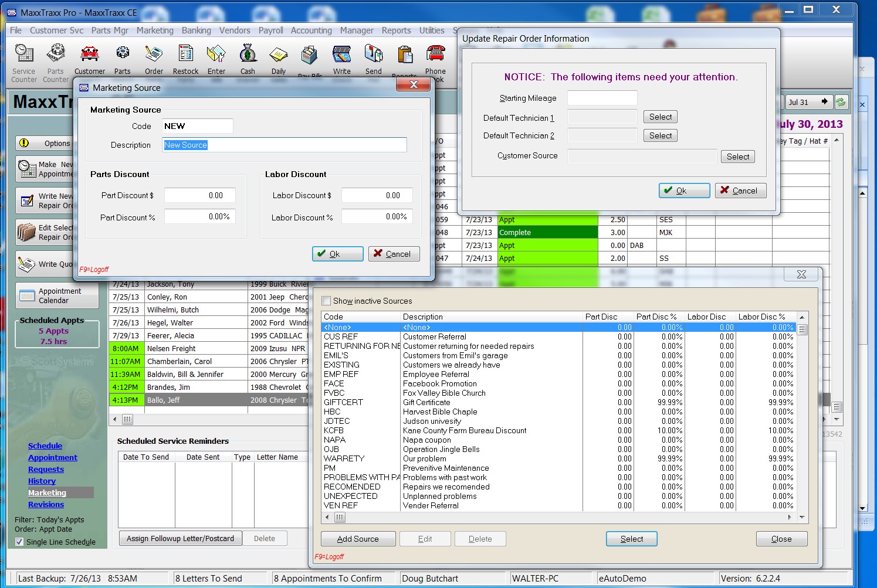Click Select for Default Technician 2
Viewport: 877px width, 588px height.
tap(661, 135)
